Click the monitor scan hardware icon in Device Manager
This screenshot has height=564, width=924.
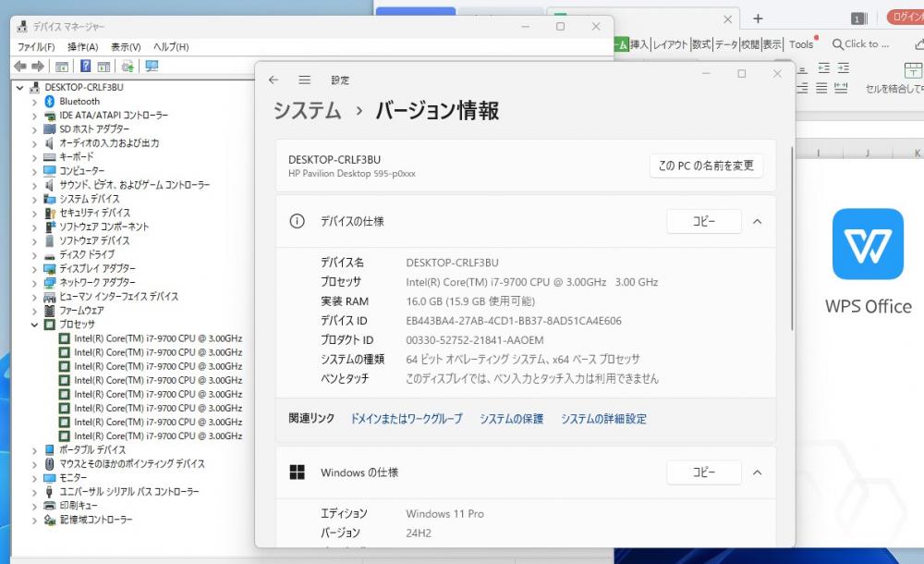tap(152, 66)
